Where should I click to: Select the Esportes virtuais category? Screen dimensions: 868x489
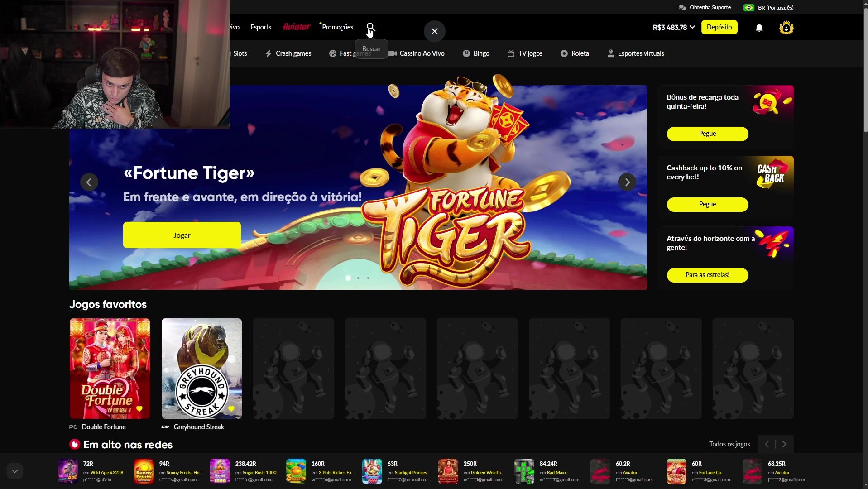pos(636,53)
